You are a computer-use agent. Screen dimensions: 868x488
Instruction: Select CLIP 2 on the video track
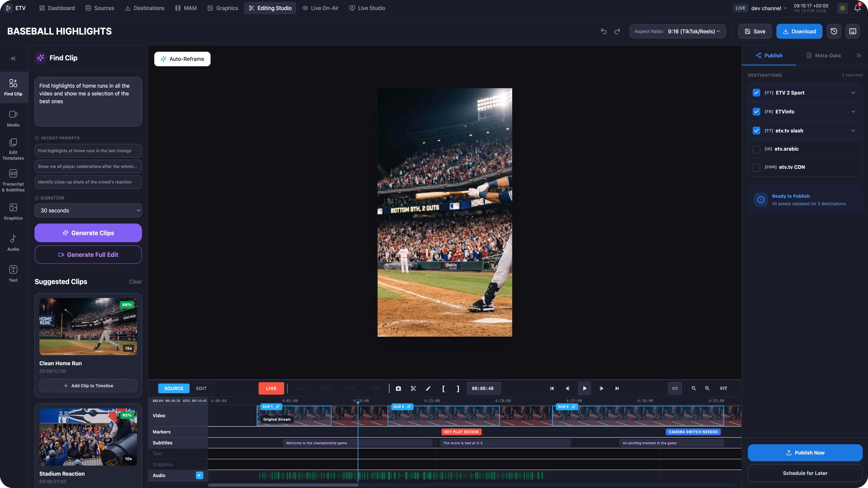pyautogui.click(x=444, y=416)
